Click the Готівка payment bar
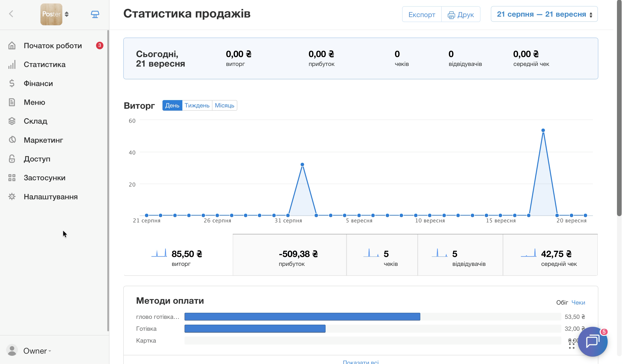 (255, 328)
